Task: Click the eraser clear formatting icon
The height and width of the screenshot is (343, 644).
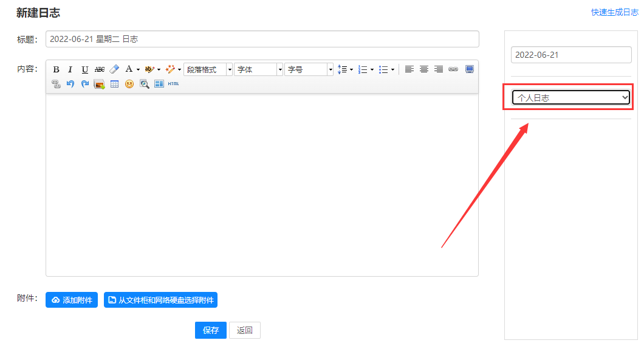Action: [114, 69]
